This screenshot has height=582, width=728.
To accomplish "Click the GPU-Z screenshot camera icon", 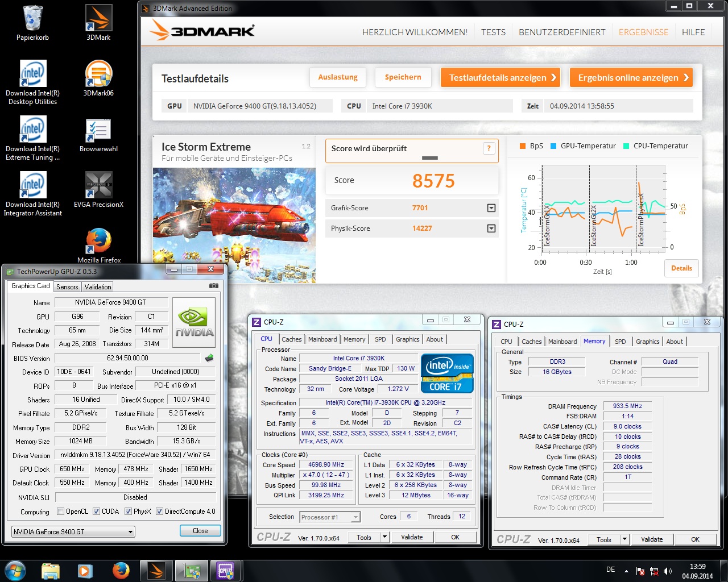I will click(x=213, y=286).
